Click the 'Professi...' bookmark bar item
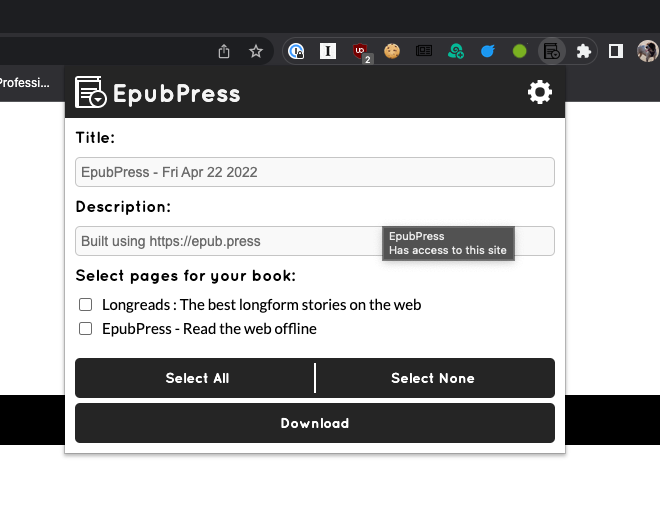Viewport: 660px width, 515px height. point(24,83)
